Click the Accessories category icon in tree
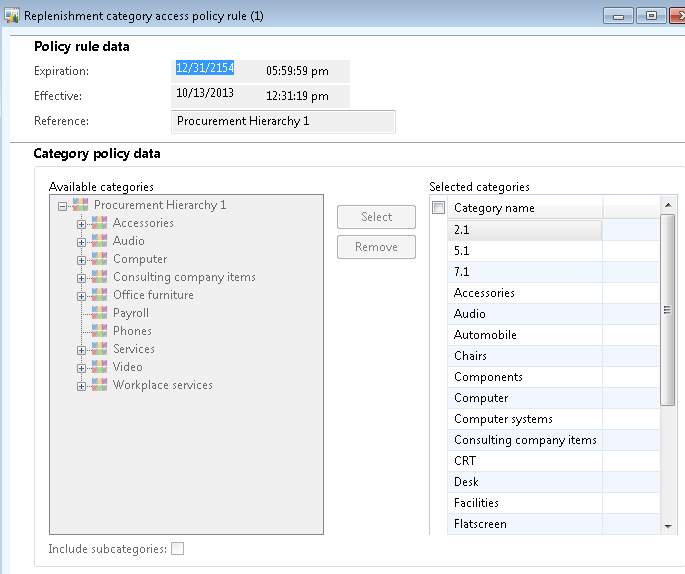 coord(99,223)
